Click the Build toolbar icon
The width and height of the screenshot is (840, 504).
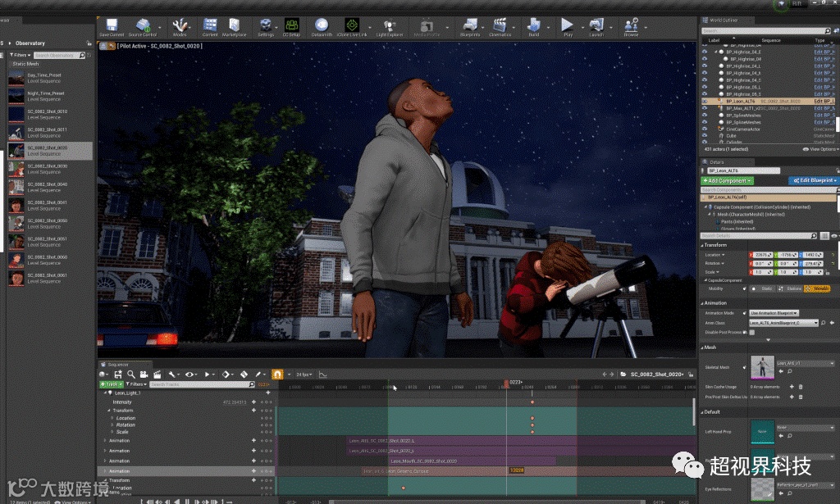coord(534,25)
